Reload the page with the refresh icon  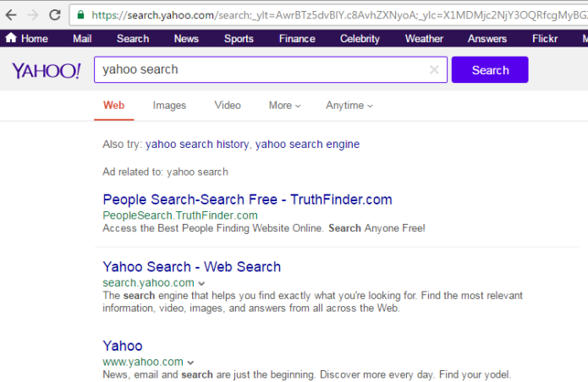point(55,15)
